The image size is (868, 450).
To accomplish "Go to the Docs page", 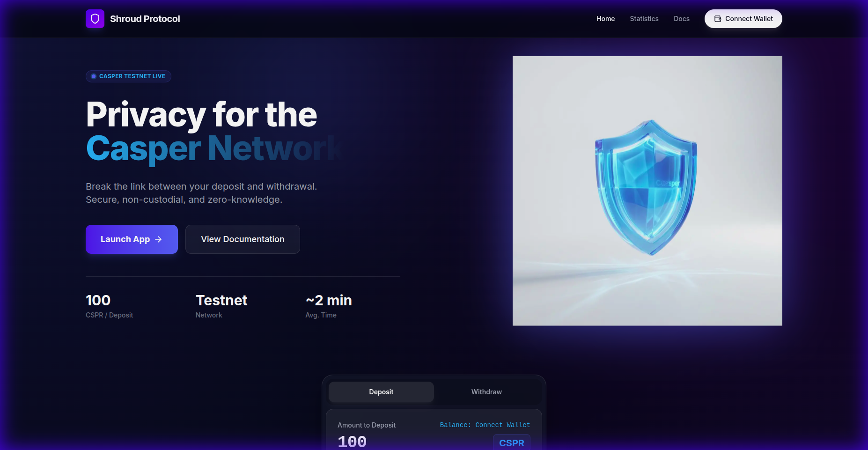I will point(681,19).
